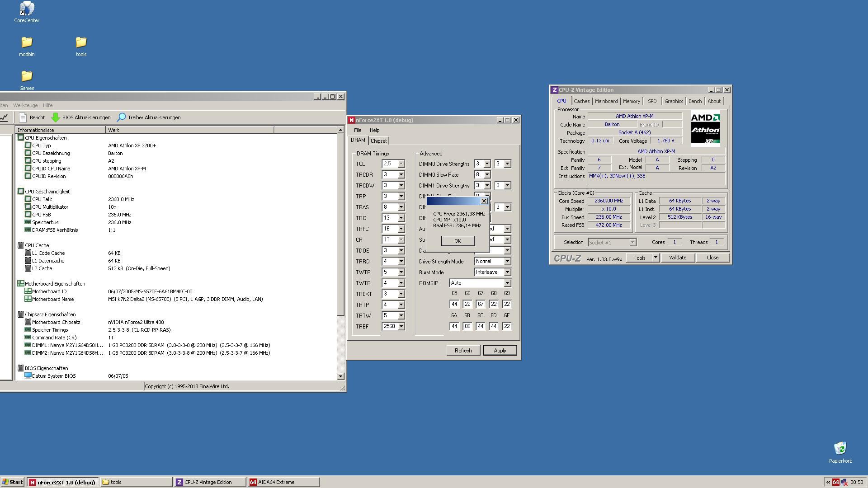Screen dimensions: 868x488
Task: Click the ROMSIP register 67 input field
Action: [x=481, y=305]
